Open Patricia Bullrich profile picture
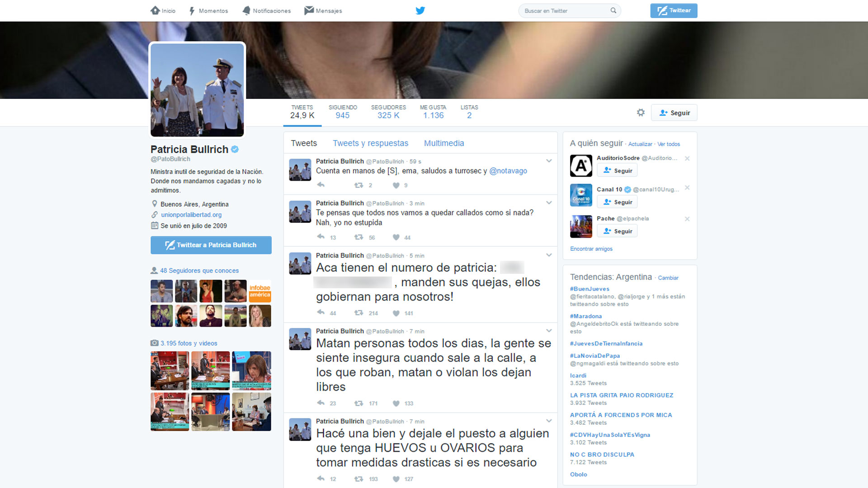The image size is (868, 488). tap(197, 90)
